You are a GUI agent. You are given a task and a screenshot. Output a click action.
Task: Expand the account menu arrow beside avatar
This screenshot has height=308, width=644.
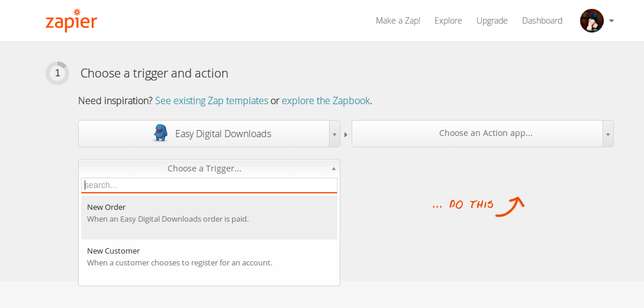coord(611,21)
